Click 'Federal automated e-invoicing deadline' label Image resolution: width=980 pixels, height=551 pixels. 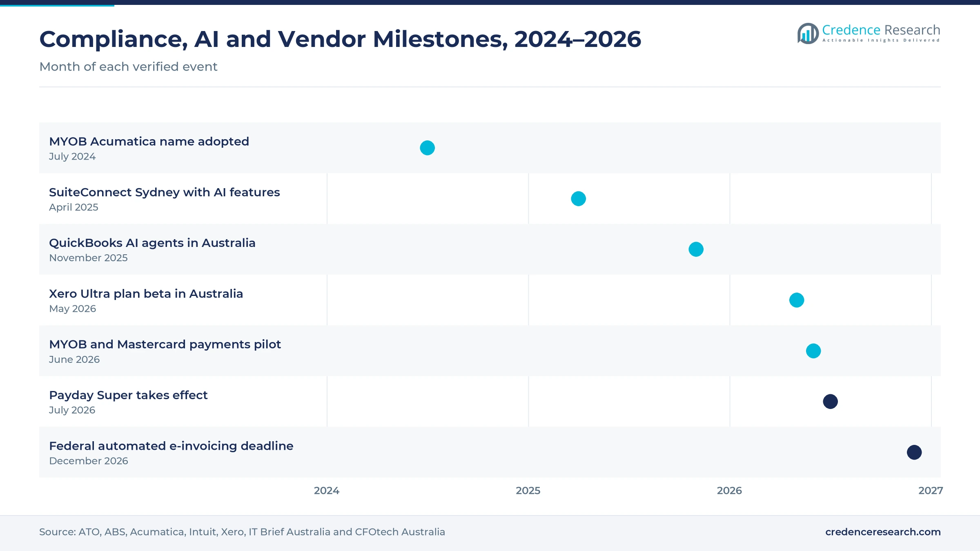[x=171, y=446]
